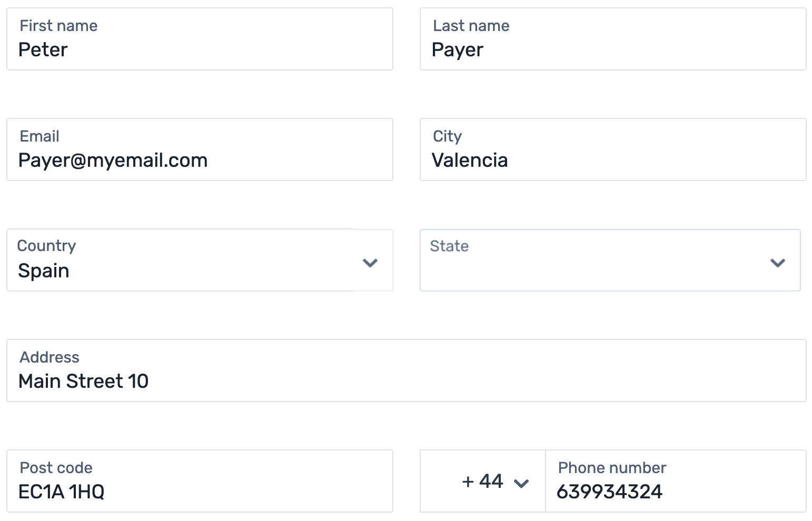Click the 'Valencia' city value

(470, 161)
